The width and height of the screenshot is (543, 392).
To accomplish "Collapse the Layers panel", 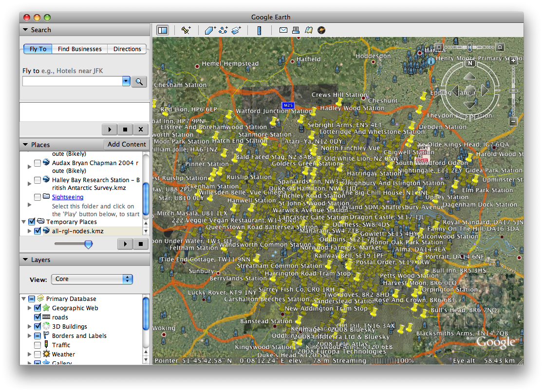I will coord(25,260).
